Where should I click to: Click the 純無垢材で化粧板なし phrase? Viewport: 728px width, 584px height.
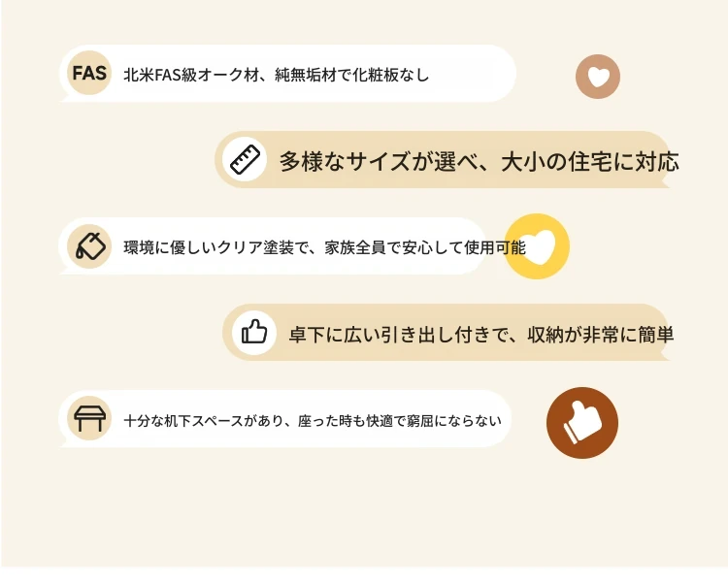352,75
